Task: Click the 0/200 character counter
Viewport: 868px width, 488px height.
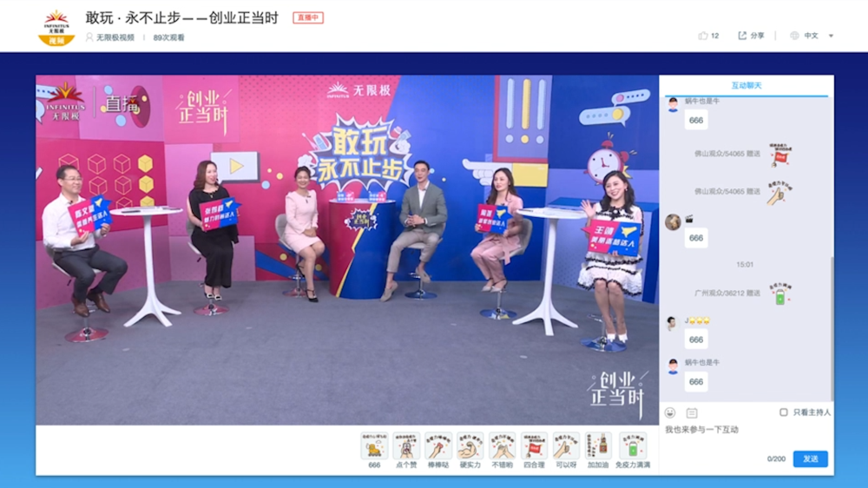Action: [x=776, y=458]
